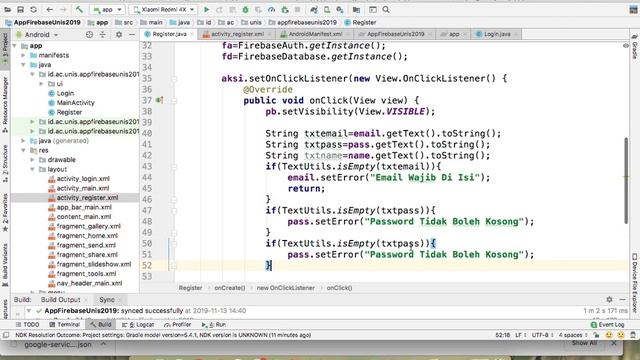Click the Sync/refresh toolbar icon
The width and height of the screenshot is (640, 360).
(x=33, y=9)
